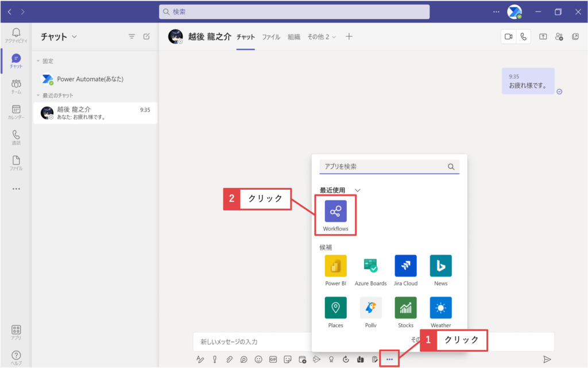Expand the チャット header dropdown
The image size is (588, 368).
(74, 37)
